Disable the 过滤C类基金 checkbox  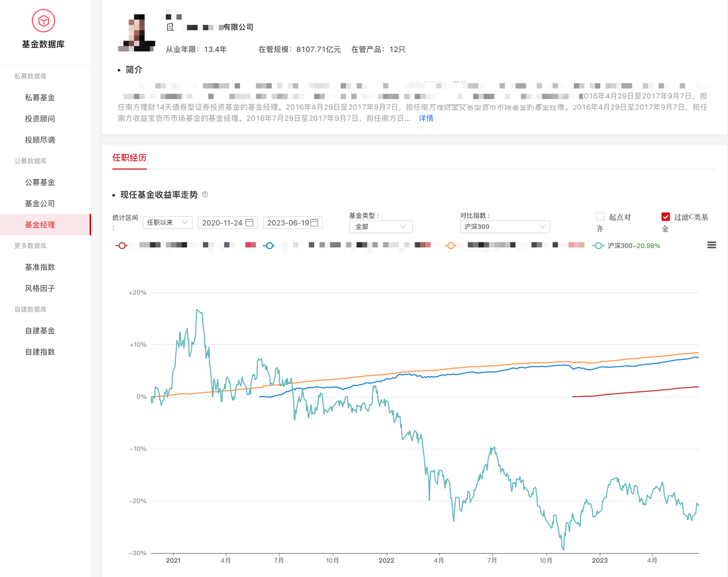point(666,216)
